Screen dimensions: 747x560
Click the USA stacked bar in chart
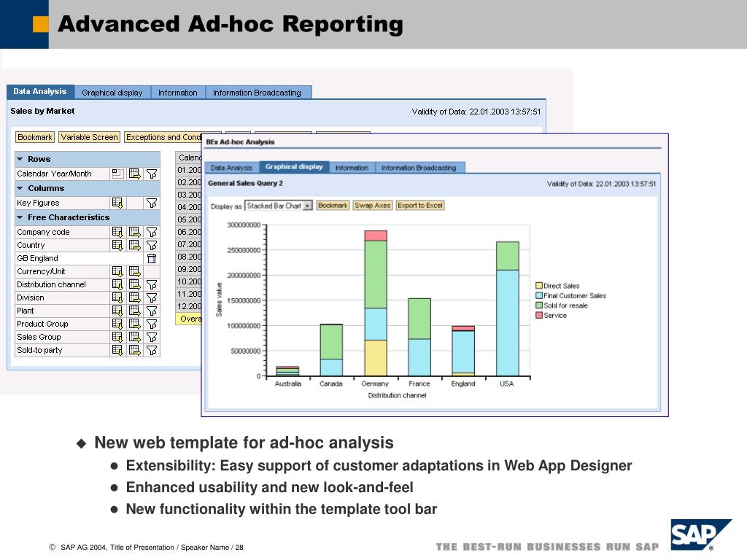(x=508, y=309)
